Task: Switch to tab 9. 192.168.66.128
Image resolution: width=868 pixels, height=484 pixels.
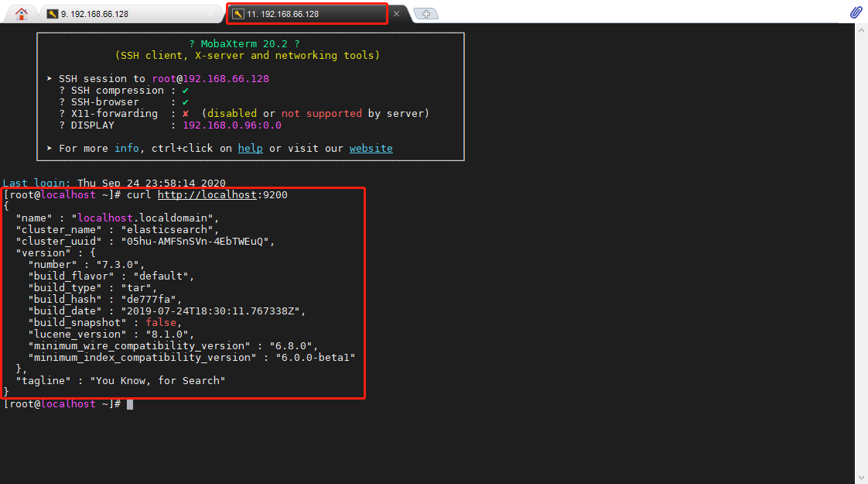Action: click(x=130, y=14)
